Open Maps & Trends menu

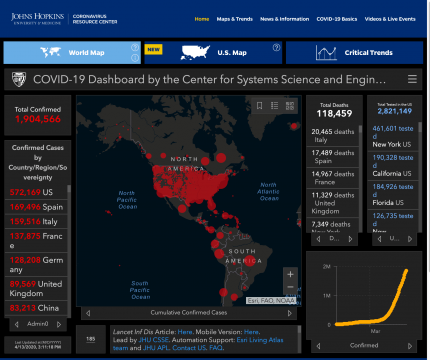[235, 19]
